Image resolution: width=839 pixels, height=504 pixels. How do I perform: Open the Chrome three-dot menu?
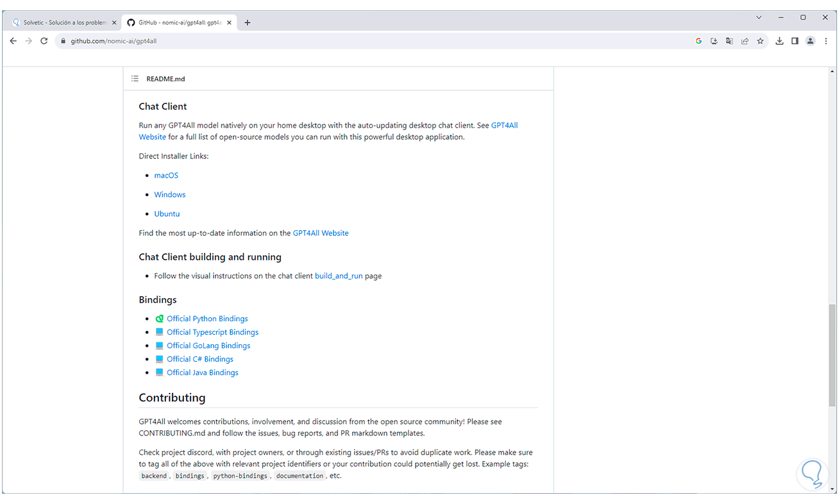826,41
